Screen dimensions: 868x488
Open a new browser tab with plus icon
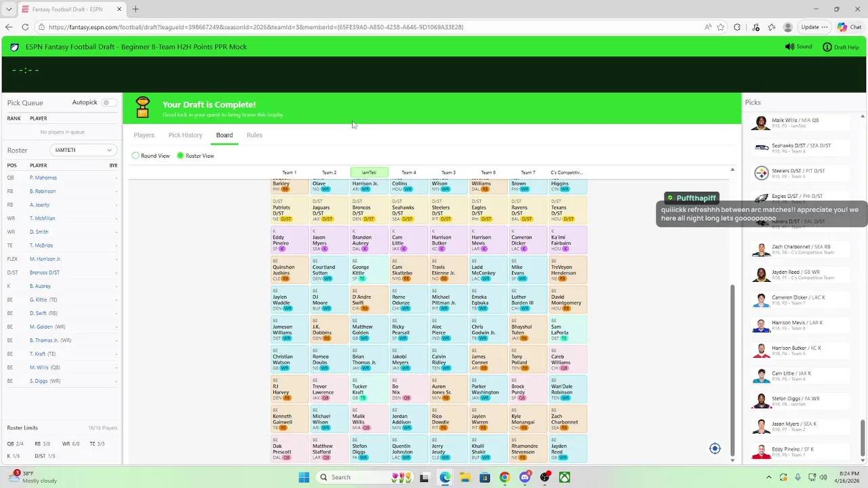coord(135,9)
